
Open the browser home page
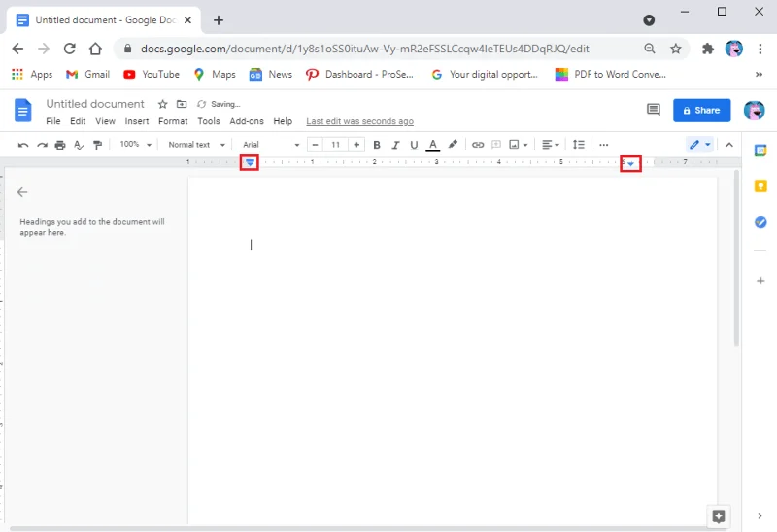(x=95, y=49)
